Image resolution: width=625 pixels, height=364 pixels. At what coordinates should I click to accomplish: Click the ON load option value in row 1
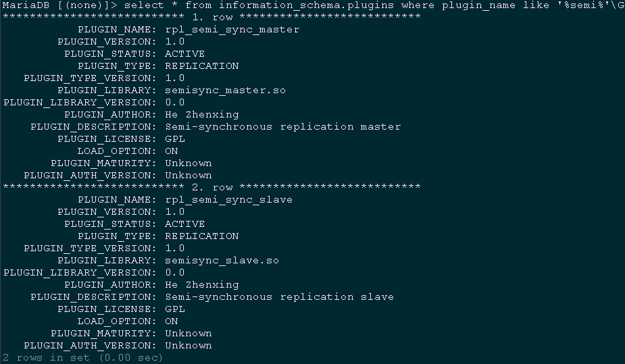172,151
